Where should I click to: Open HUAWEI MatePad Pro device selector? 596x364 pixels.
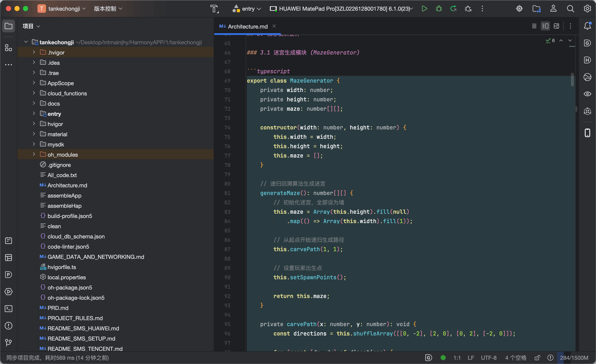point(342,9)
